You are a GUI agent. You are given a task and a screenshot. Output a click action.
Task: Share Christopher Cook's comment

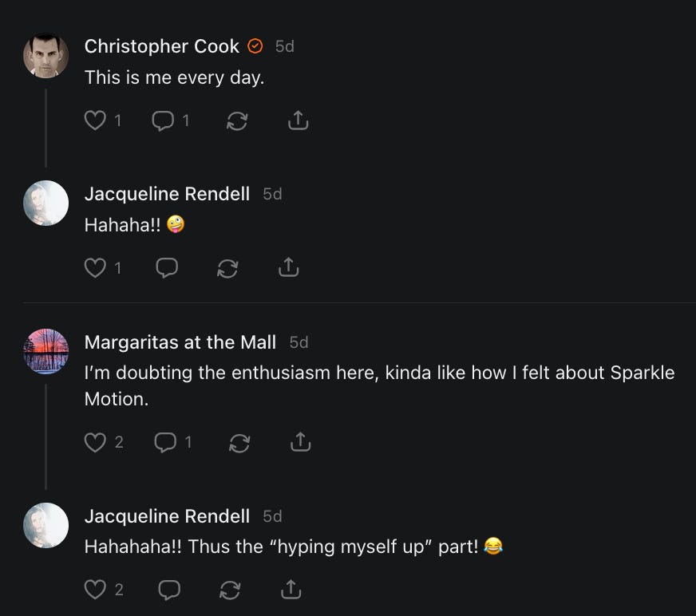tap(298, 120)
